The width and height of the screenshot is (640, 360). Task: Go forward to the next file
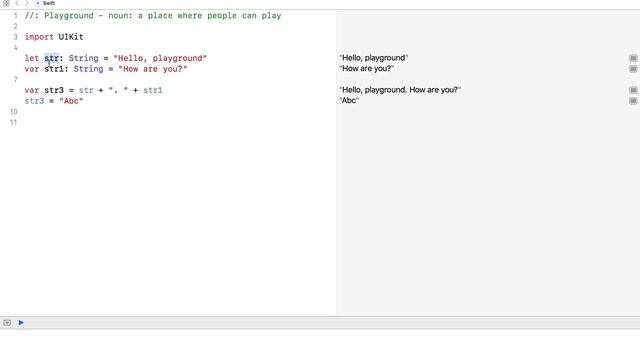tap(27, 3)
